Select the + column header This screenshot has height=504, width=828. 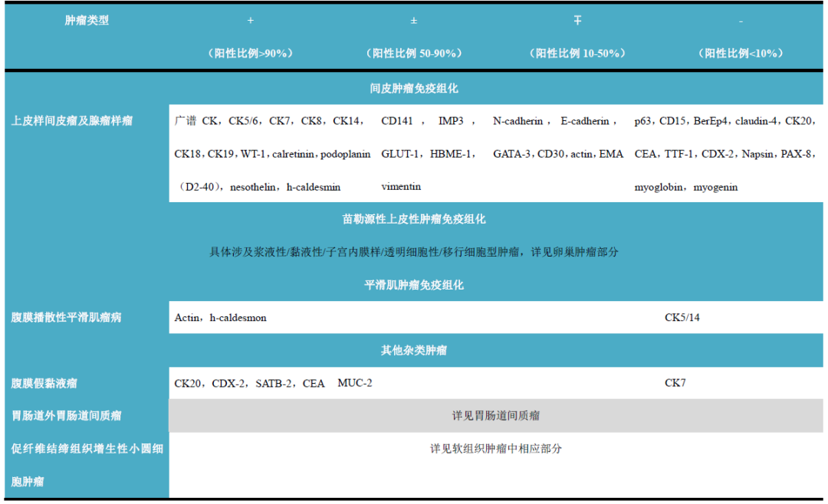pos(250,21)
